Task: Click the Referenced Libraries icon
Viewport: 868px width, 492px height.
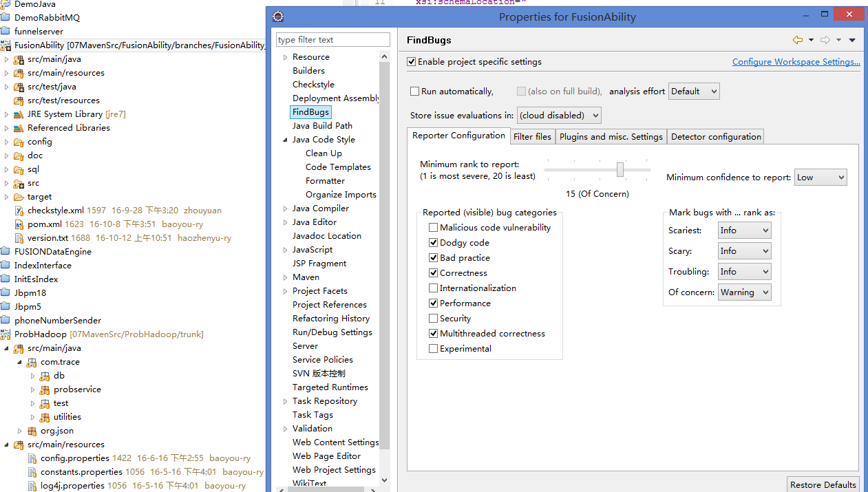Action: [19, 128]
